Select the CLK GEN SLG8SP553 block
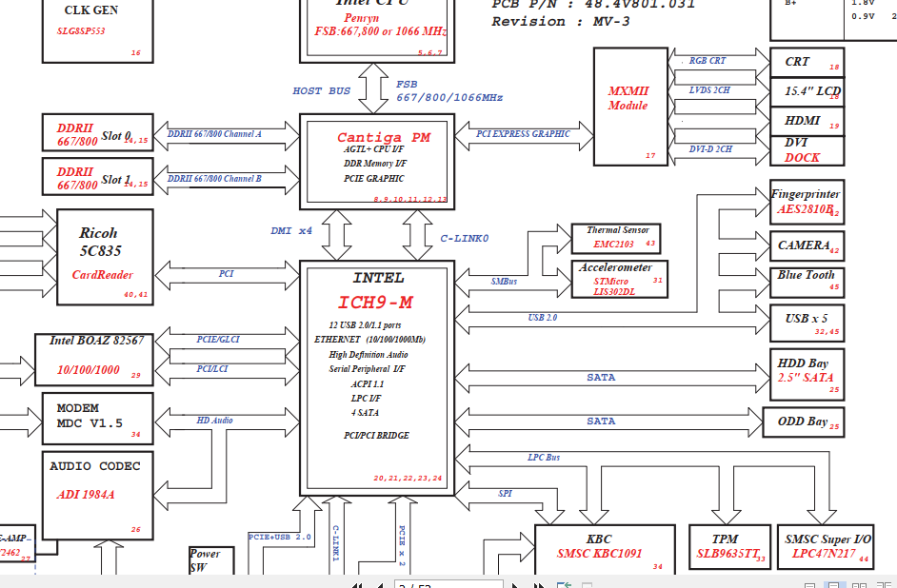Image resolution: width=897 pixels, height=588 pixels. (x=97, y=27)
